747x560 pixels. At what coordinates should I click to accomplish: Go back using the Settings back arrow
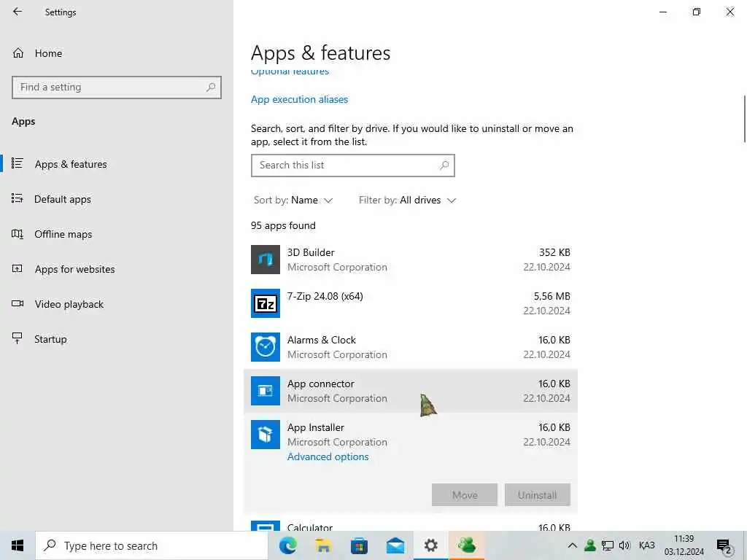point(18,12)
